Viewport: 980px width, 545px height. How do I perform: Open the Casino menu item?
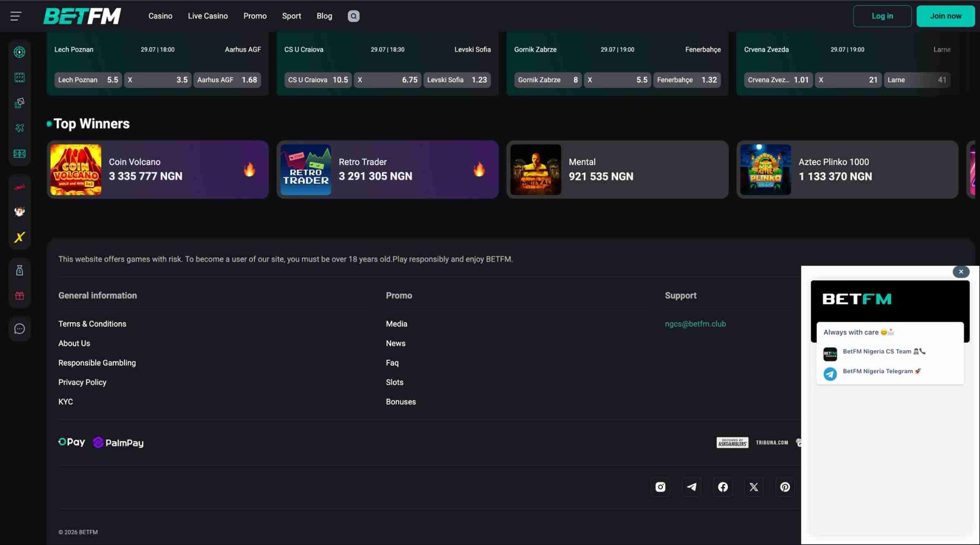tap(160, 16)
